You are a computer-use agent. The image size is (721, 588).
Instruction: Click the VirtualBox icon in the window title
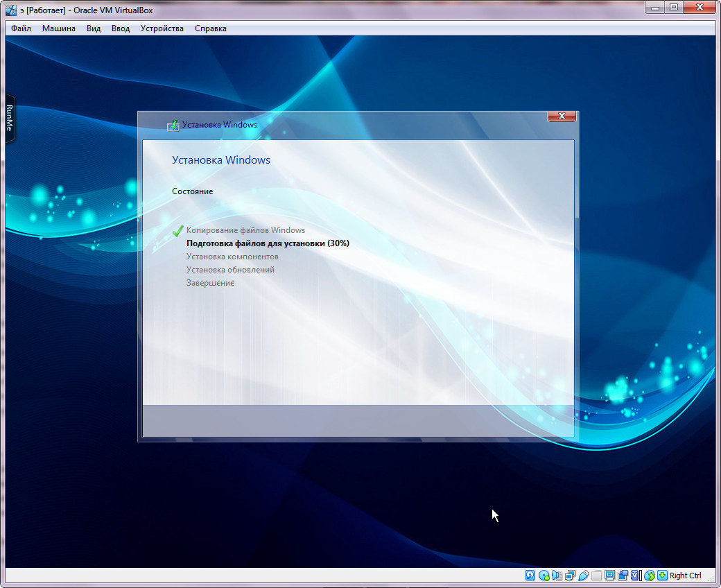click(x=10, y=10)
